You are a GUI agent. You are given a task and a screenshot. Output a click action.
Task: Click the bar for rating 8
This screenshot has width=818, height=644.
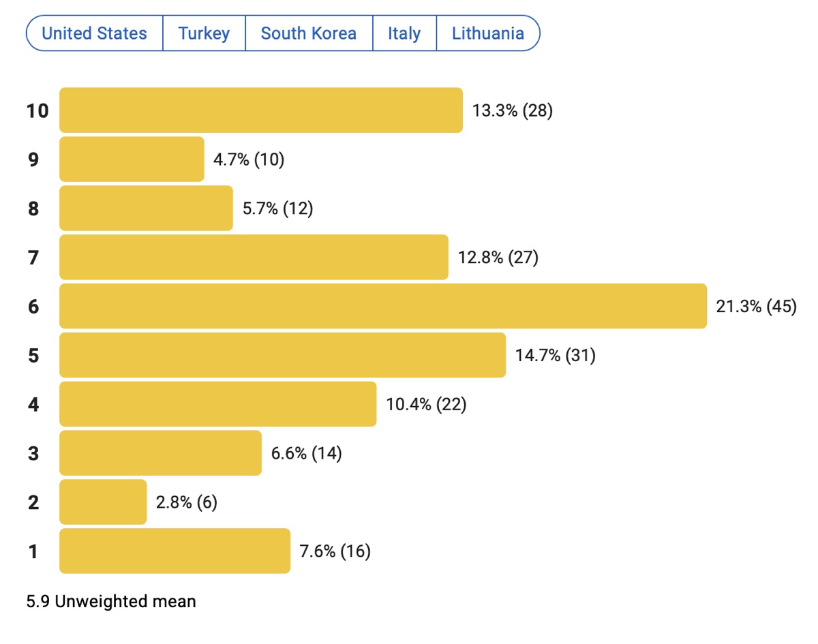click(x=146, y=208)
